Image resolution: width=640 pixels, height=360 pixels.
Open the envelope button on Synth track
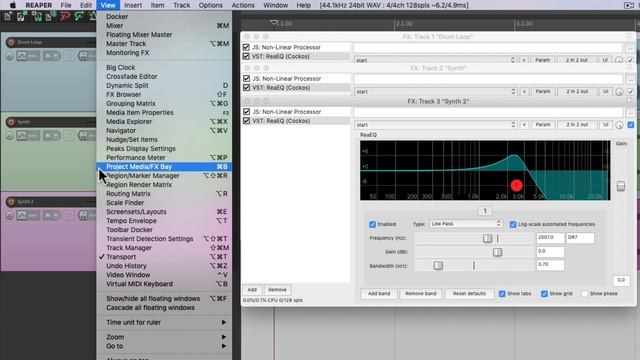[22, 136]
